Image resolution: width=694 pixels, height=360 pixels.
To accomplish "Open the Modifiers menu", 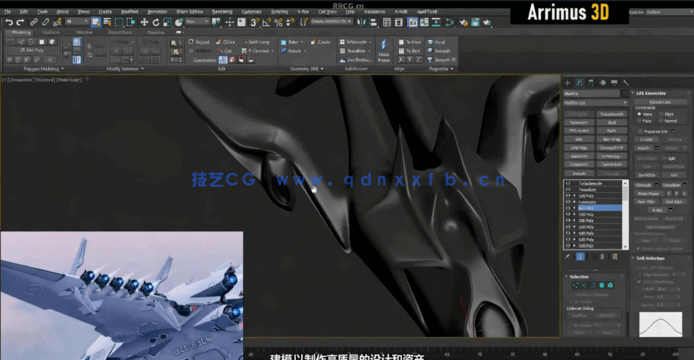I will (x=130, y=12).
